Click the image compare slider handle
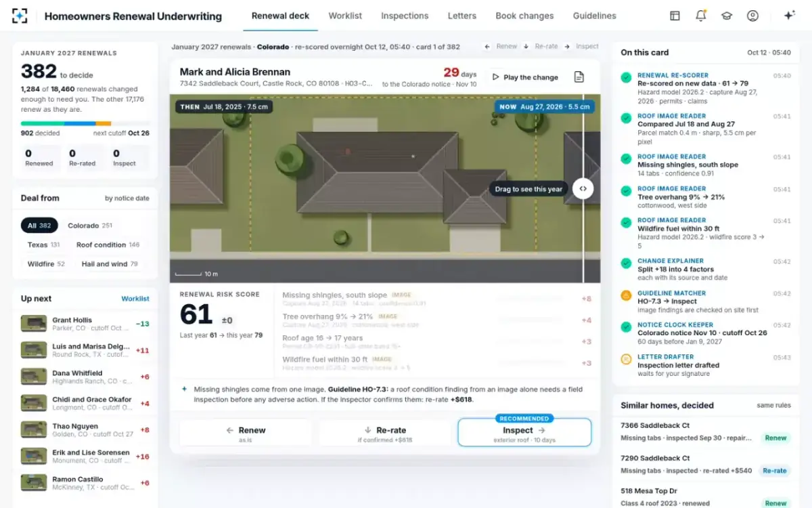 pos(583,189)
